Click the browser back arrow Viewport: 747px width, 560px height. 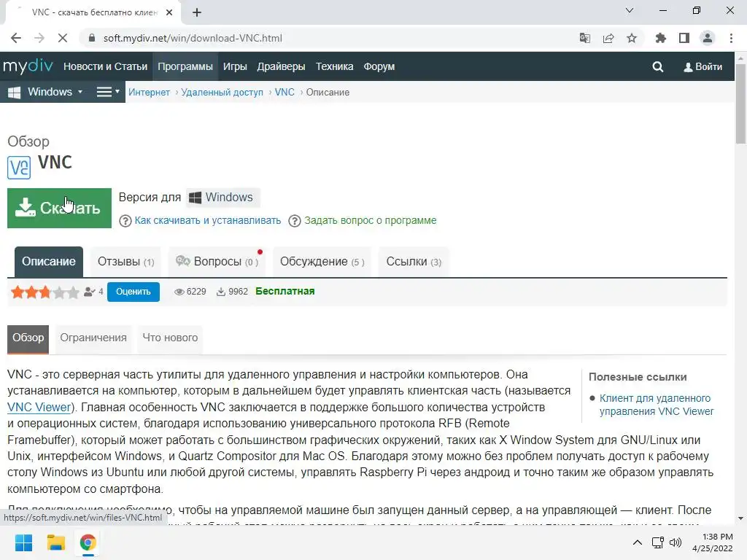16,38
